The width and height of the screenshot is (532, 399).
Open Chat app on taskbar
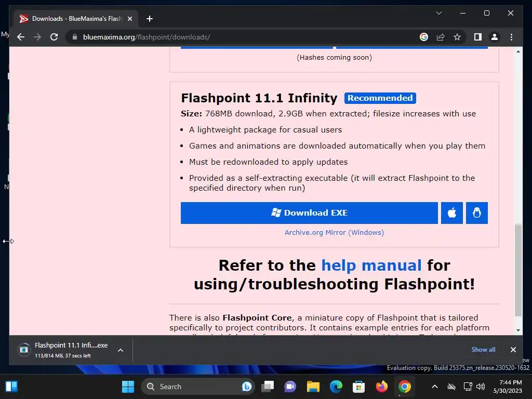click(290, 387)
